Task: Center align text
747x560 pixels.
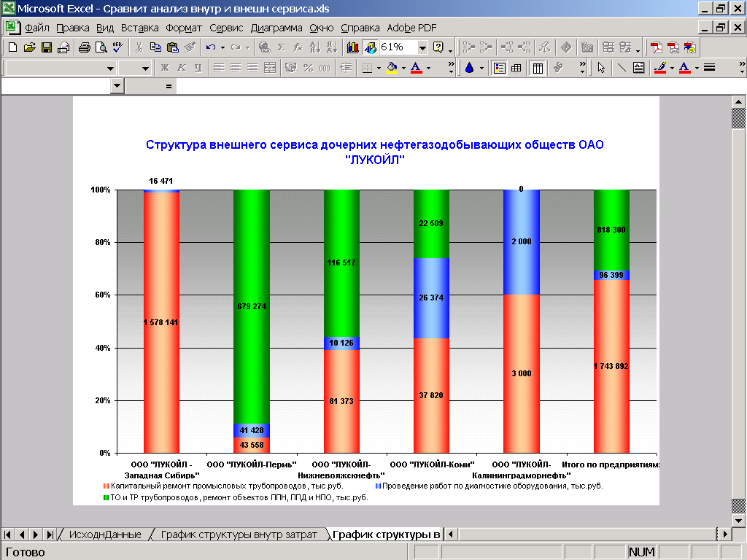Action: (236, 68)
